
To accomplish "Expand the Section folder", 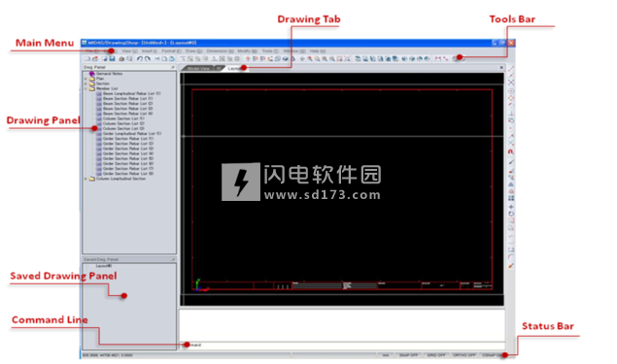I will 86,83.
